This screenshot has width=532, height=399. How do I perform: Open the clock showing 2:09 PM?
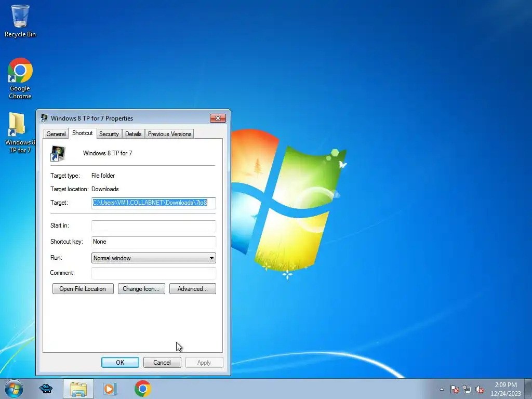(x=506, y=389)
